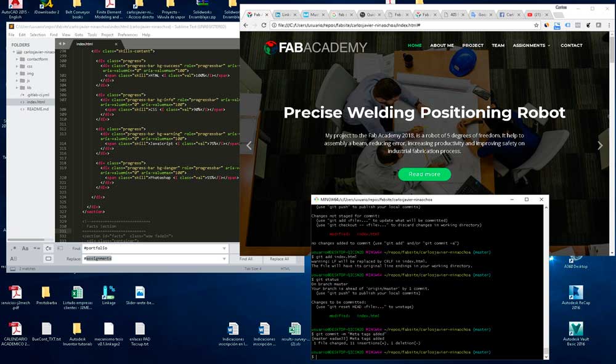View site information icon in address bar
Image resolution: width=616 pixels, height=364 pixels.
point(274,25)
